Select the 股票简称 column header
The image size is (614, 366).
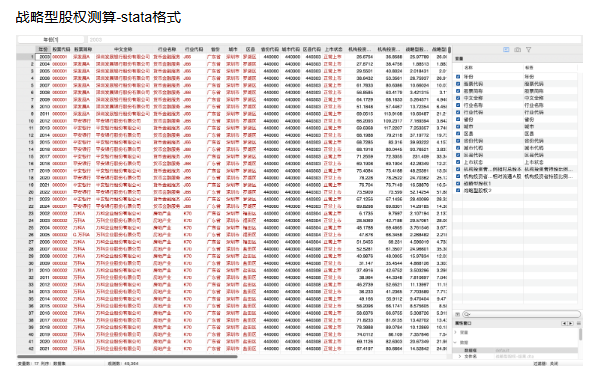[83, 49]
